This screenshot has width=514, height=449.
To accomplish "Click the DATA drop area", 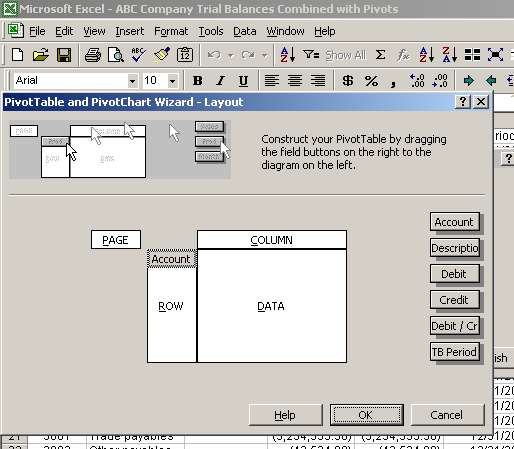I will tap(272, 306).
